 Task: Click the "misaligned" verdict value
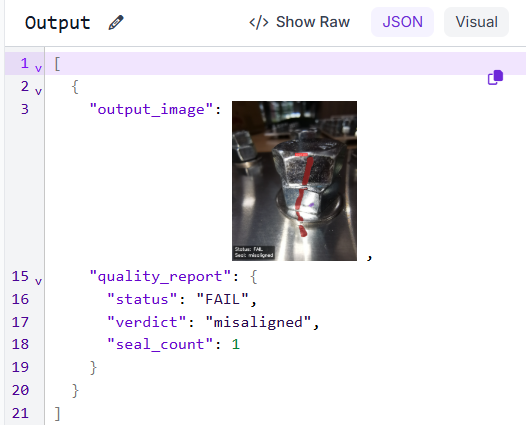(x=258, y=322)
